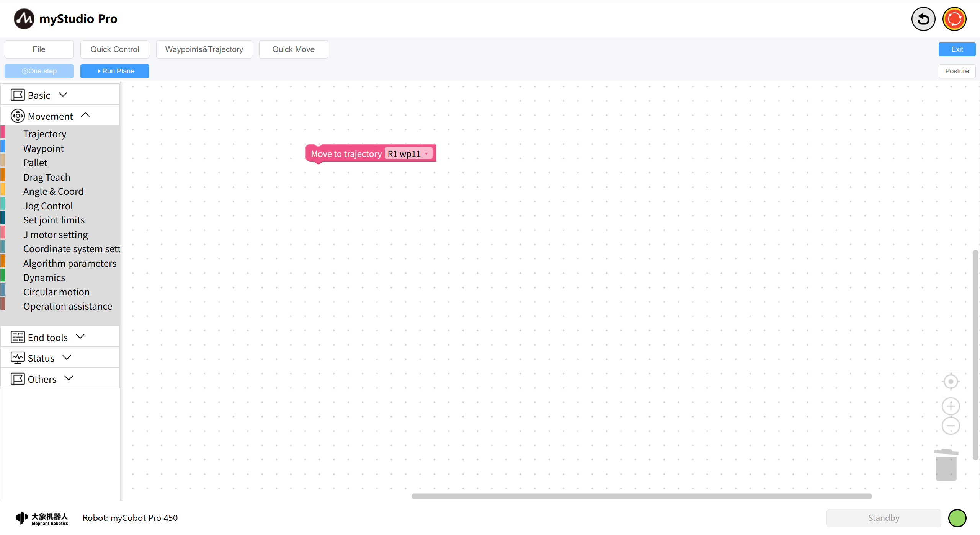Open the Waypoints&Trajectory tab
The image size is (980, 535).
(204, 49)
